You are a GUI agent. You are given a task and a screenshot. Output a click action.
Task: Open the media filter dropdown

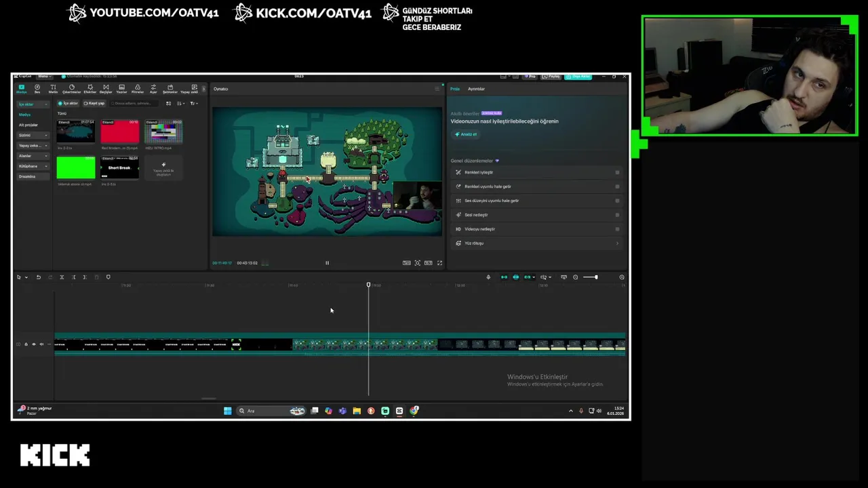(x=193, y=104)
